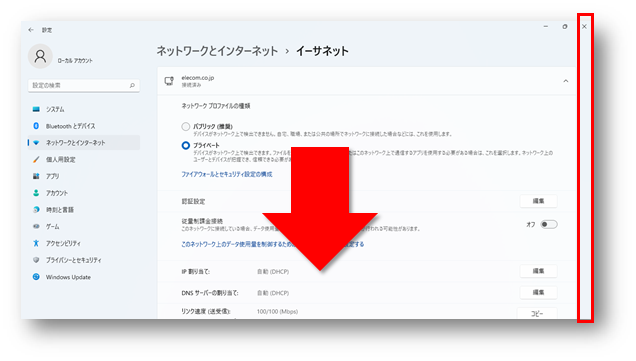Image resolution: width=636 pixels, height=361 pixels.
Task: Maximize the settings window
Action: [x=565, y=27]
